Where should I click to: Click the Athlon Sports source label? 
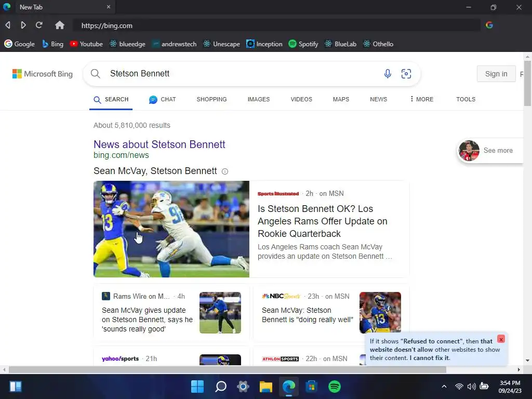(280, 359)
